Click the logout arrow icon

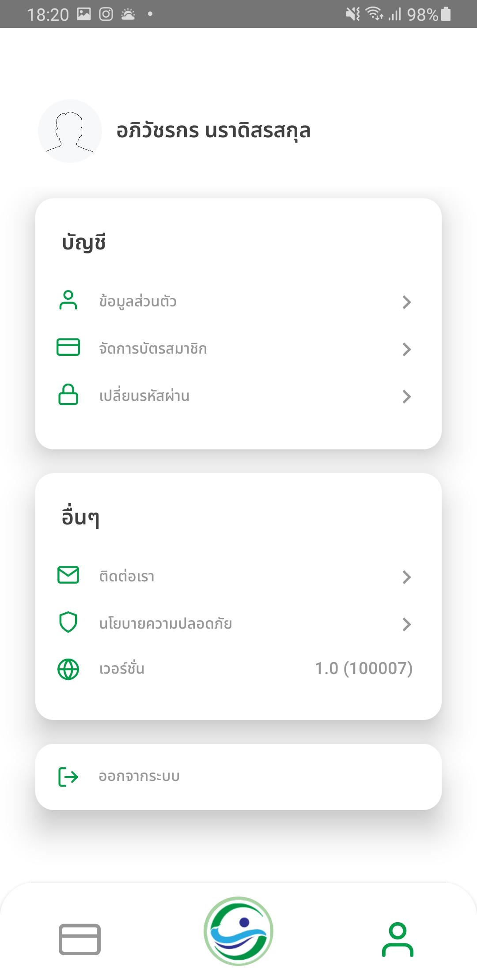68,776
